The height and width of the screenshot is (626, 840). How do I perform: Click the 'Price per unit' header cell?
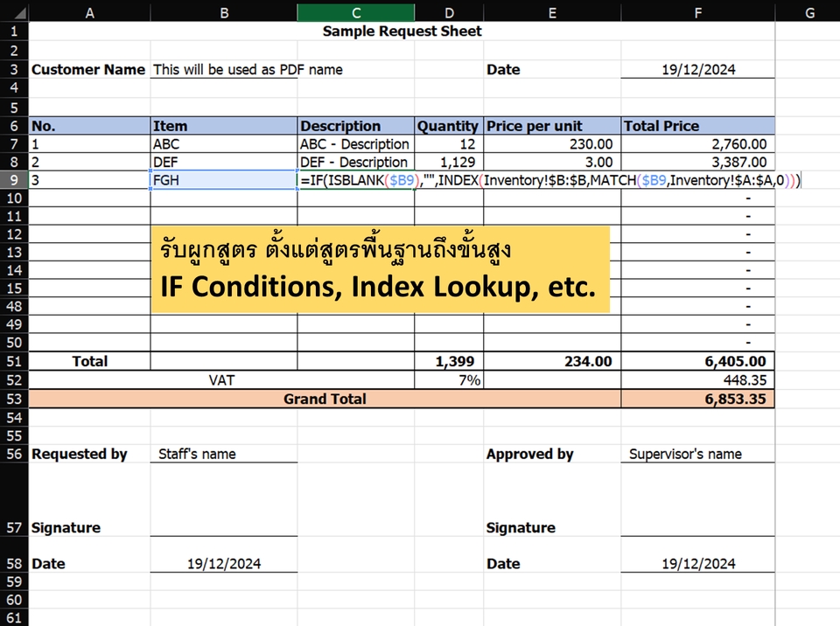552,126
